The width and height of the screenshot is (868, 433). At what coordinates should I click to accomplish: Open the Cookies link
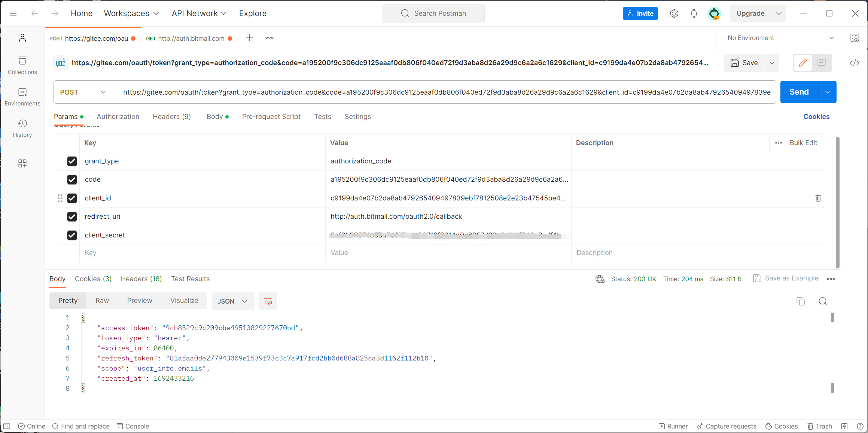point(816,117)
